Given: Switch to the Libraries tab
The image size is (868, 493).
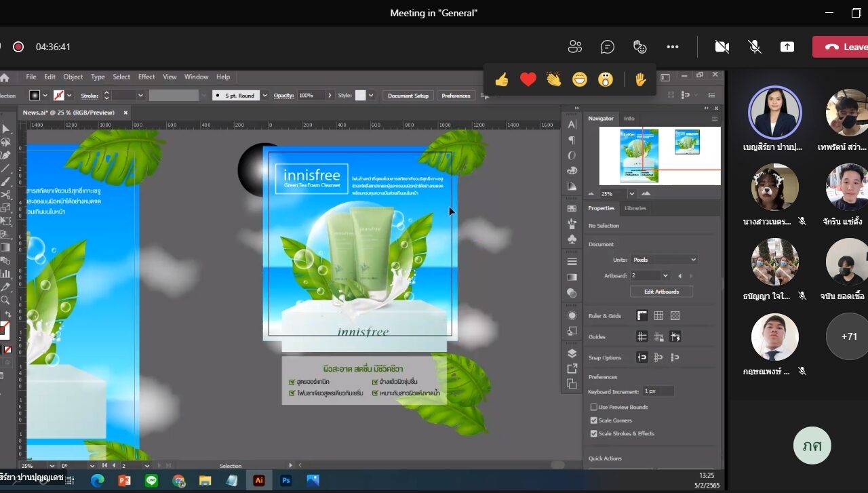Looking at the screenshot, I should 635,208.
